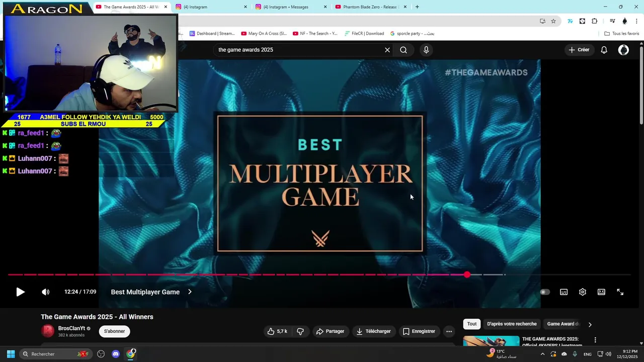This screenshot has width=644, height=362.
Task: Open the Chrome extensions puzzle icon
Action: click(594, 21)
